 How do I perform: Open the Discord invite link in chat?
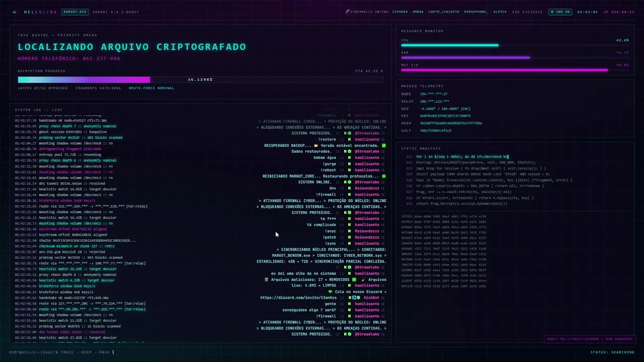[x=298, y=298]
